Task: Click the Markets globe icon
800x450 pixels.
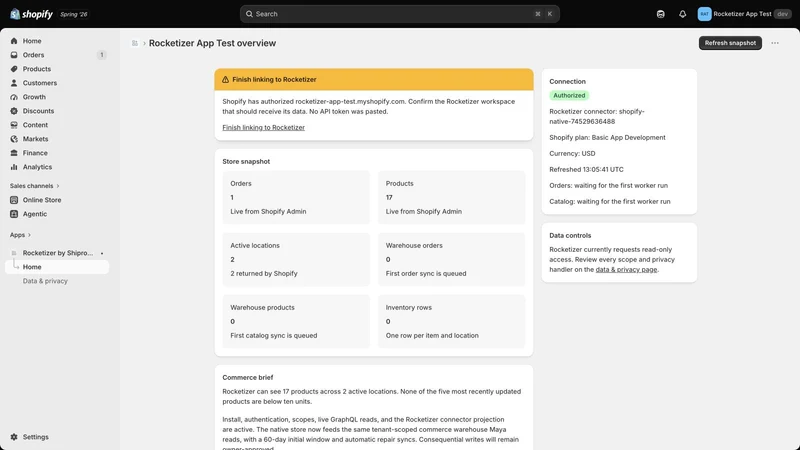Action: 14,139
